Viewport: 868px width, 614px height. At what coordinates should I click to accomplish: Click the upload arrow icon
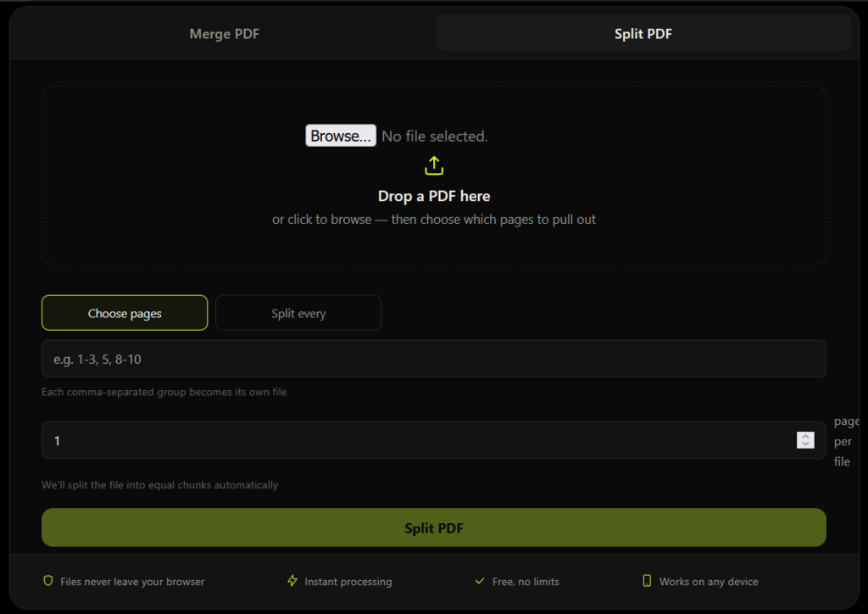tap(434, 165)
